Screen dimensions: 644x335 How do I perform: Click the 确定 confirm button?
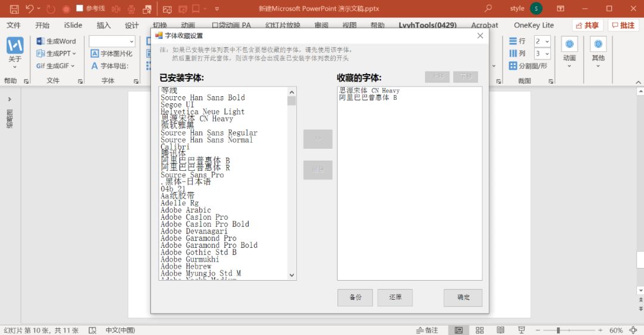[463, 297]
